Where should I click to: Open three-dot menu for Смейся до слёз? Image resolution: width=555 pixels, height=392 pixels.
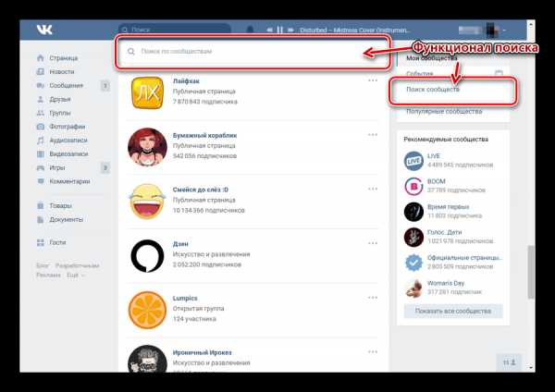373,189
